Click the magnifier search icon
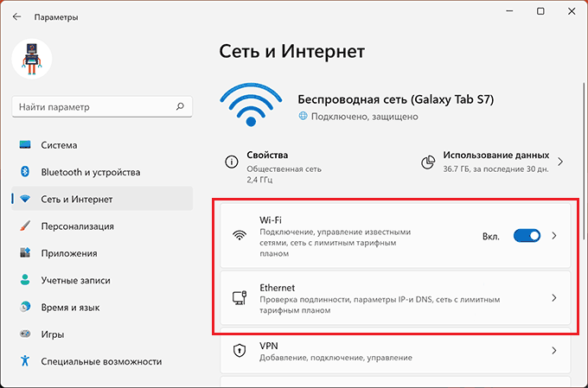Screen dimensions: 588x388 tap(181, 106)
